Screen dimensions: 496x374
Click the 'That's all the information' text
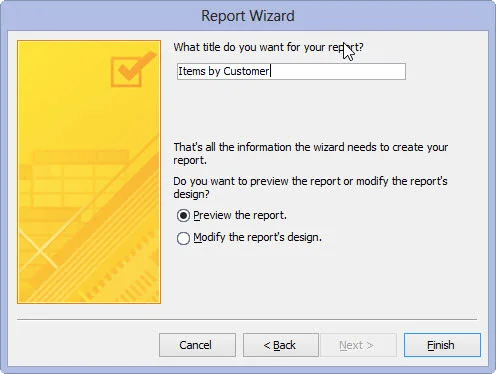click(x=311, y=153)
